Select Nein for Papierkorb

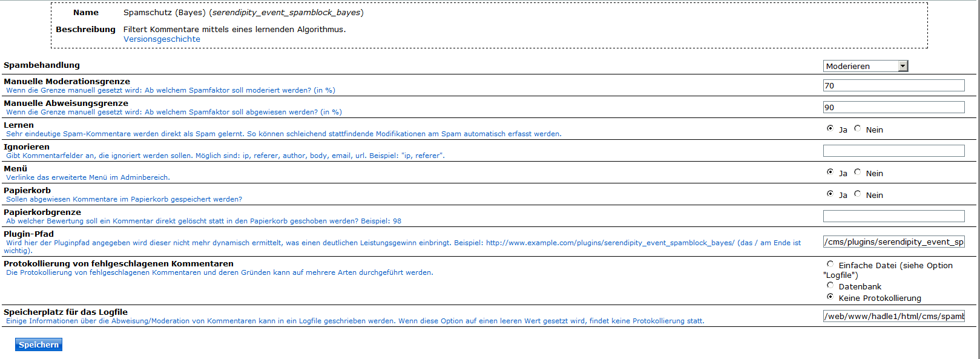click(857, 194)
